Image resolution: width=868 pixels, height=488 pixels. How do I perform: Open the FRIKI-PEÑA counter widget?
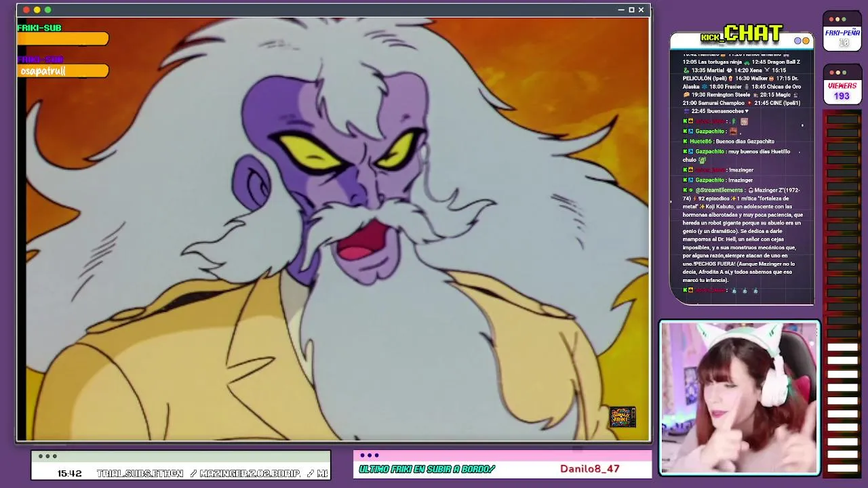coord(842,31)
